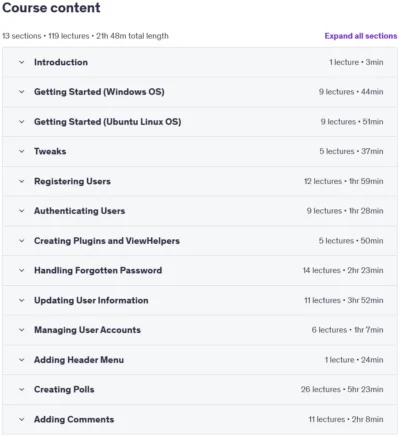Screen dimensions: 400x436
Task: Select Adding Header Menu section title
Action: pos(79,360)
